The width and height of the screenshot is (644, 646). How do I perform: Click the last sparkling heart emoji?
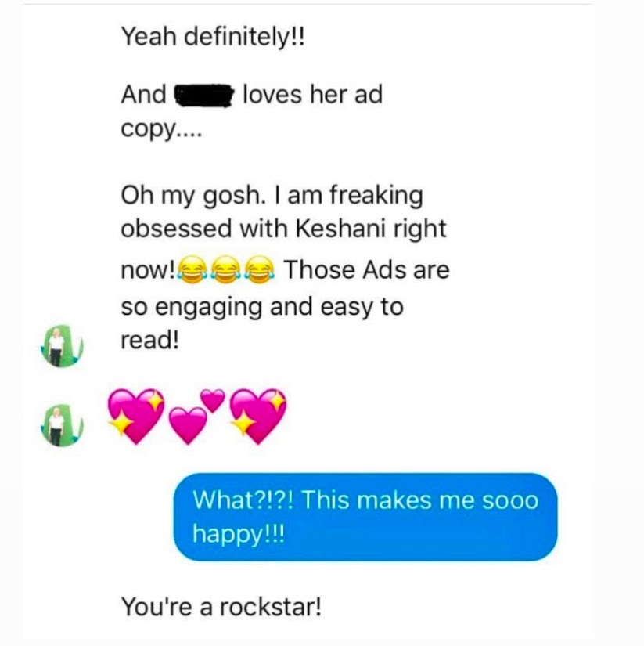(x=257, y=416)
